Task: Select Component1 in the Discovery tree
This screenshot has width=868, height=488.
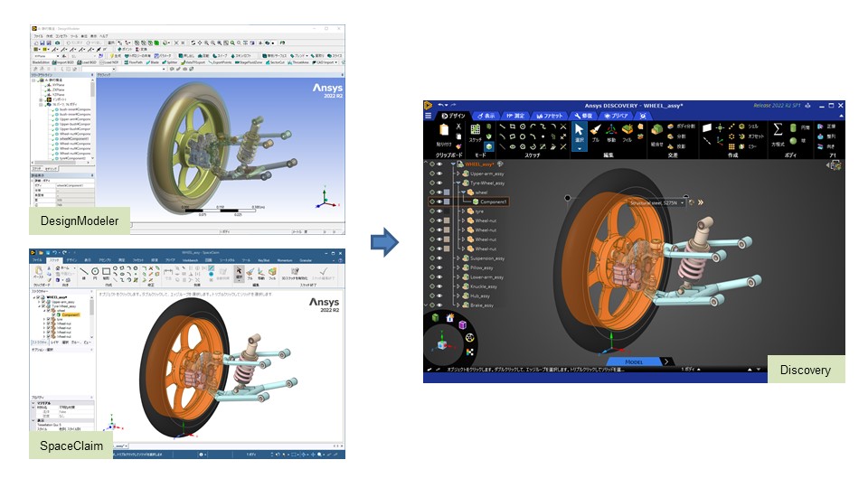Action: point(493,202)
